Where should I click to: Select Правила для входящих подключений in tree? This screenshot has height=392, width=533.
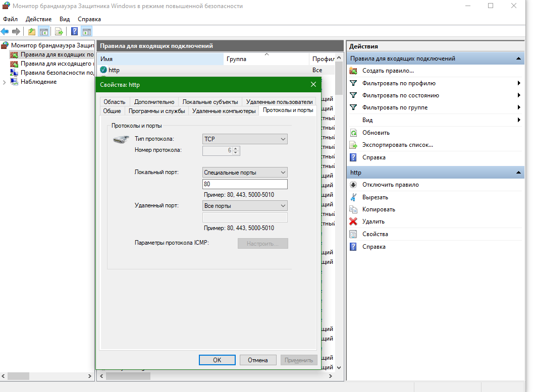coord(51,54)
